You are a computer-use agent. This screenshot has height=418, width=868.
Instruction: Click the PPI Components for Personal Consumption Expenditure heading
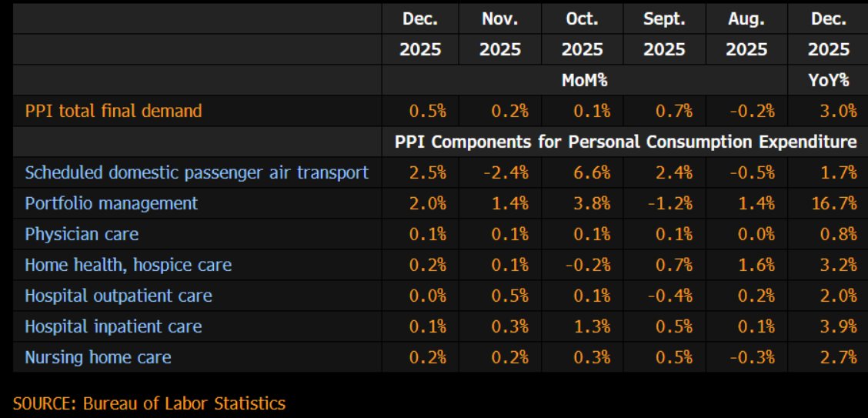click(x=625, y=142)
